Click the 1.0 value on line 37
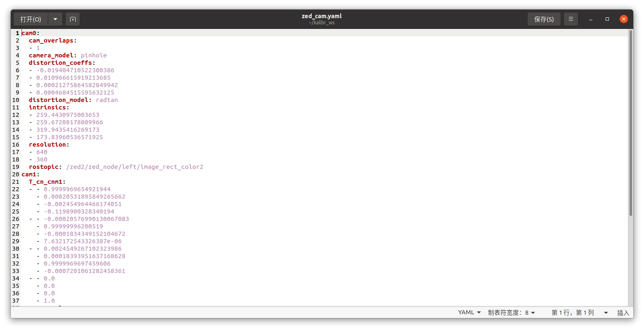Screen dimensions: 644x330 [49, 301]
